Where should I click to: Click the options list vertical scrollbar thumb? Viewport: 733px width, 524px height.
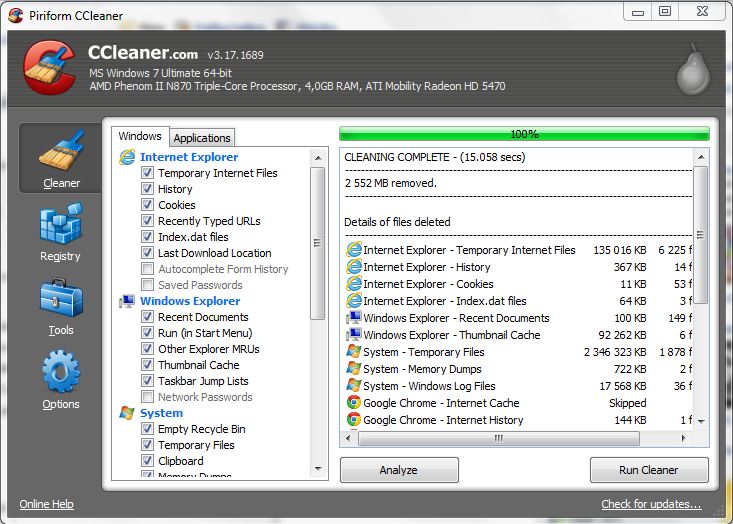tap(318, 244)
